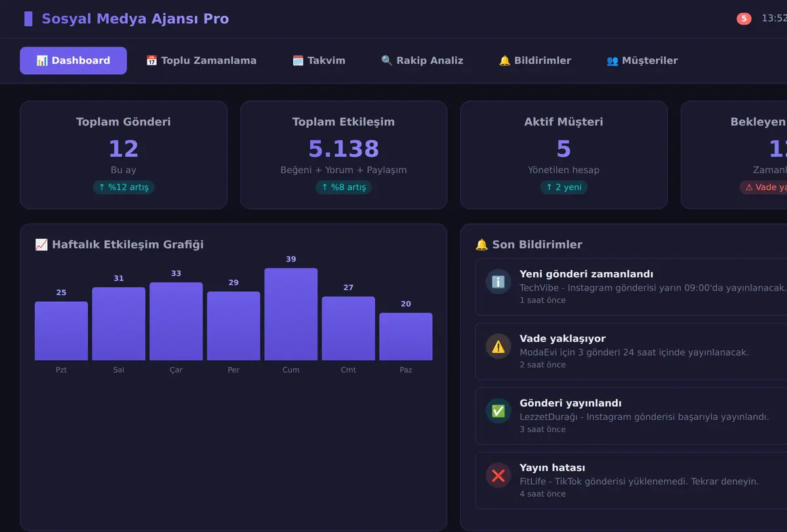This screenshot has height=532, width=787.
Task: Click the Yönetilen hesap caption
Action: [564, 170]
